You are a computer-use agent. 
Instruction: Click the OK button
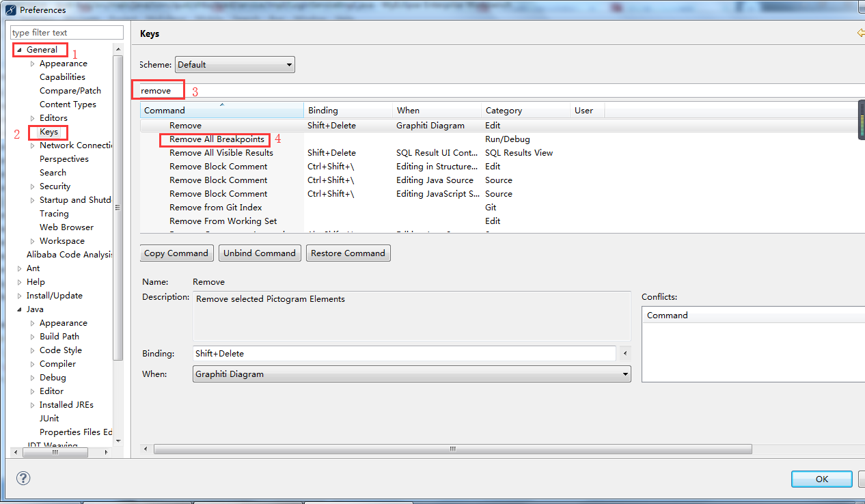(821, 479)
